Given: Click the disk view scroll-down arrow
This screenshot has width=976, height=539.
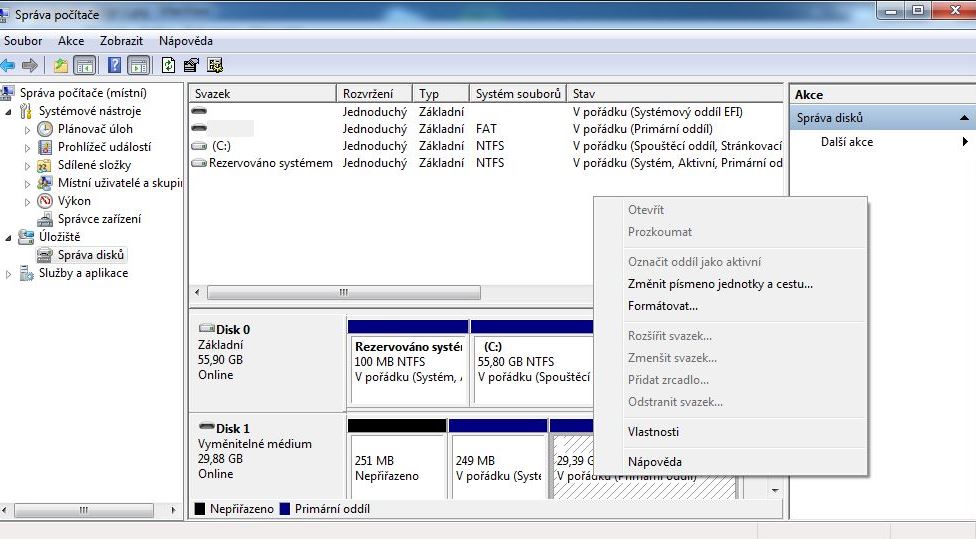Looking at the screenshot, I should point(775,490).
